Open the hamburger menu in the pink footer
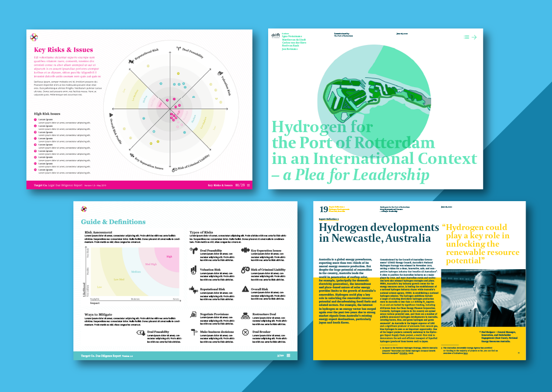The width and height of the screenshot is (552, 392). point(249,185)
